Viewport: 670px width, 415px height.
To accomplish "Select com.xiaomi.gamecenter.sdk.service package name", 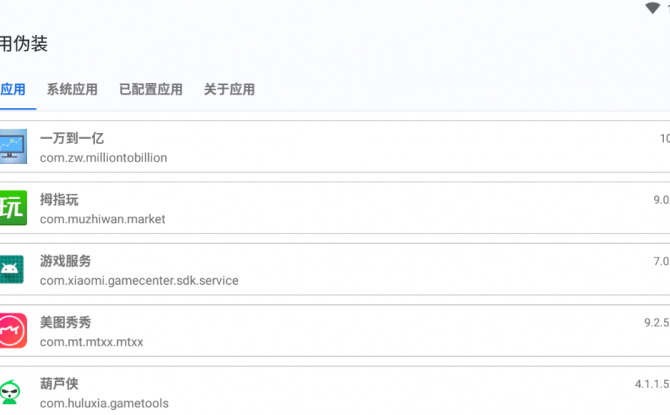I will point(139,281).
